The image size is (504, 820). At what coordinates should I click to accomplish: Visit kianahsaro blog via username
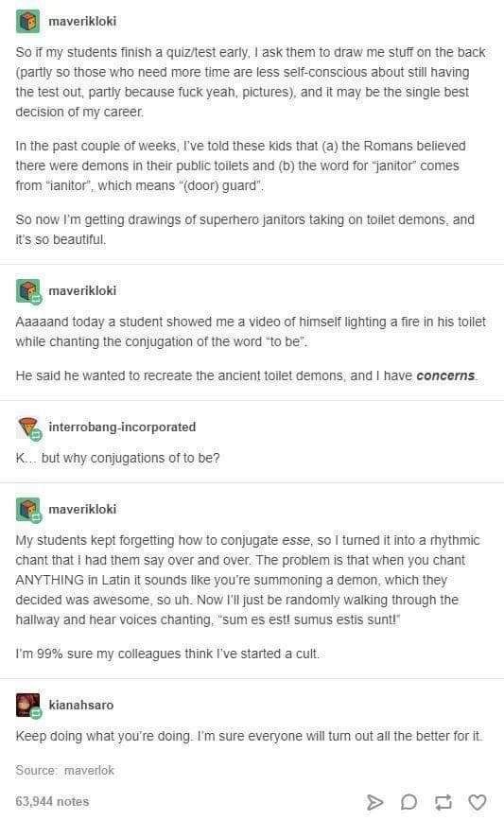click(x=81, y=705)
